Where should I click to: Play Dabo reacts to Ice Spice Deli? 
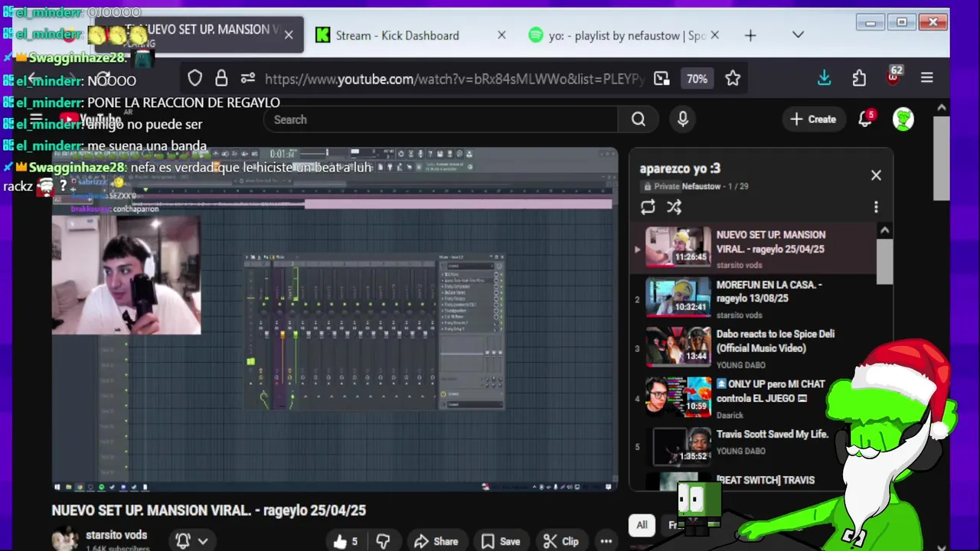[753, 348]
